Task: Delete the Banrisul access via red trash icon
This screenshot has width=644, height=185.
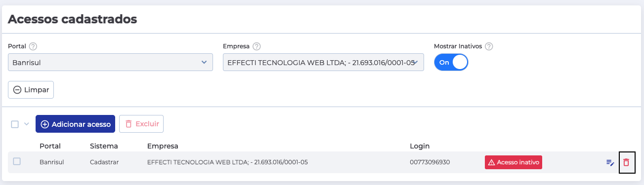Action: pyautogui.click(x=626, y=162)
